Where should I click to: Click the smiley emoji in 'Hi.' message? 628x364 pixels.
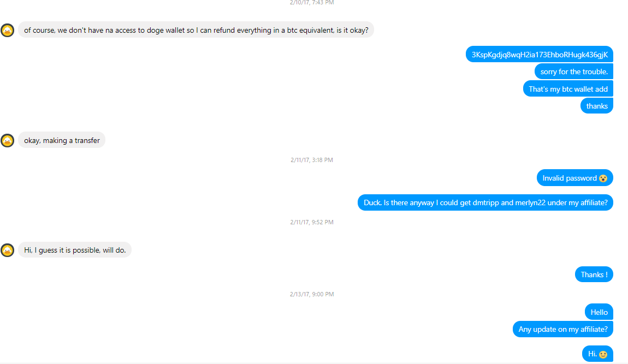(x=603, y=354)
